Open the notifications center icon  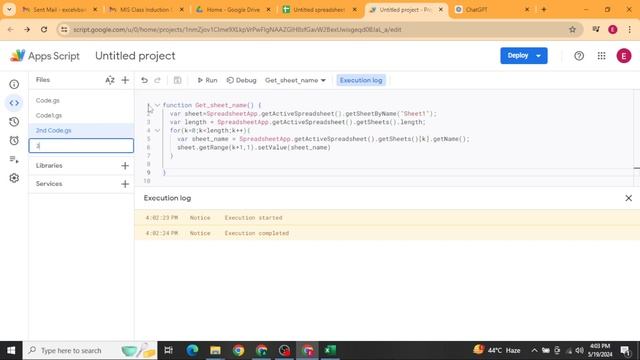pos(625,351)
